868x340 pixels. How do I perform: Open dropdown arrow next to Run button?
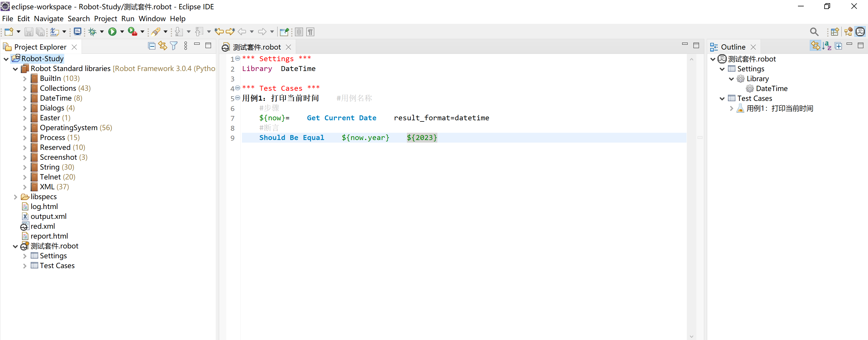122,32
